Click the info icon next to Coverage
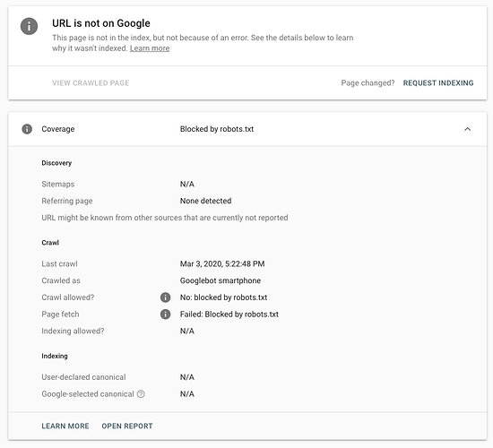This screenshot has width=493, height=448. tap(27, 129)
